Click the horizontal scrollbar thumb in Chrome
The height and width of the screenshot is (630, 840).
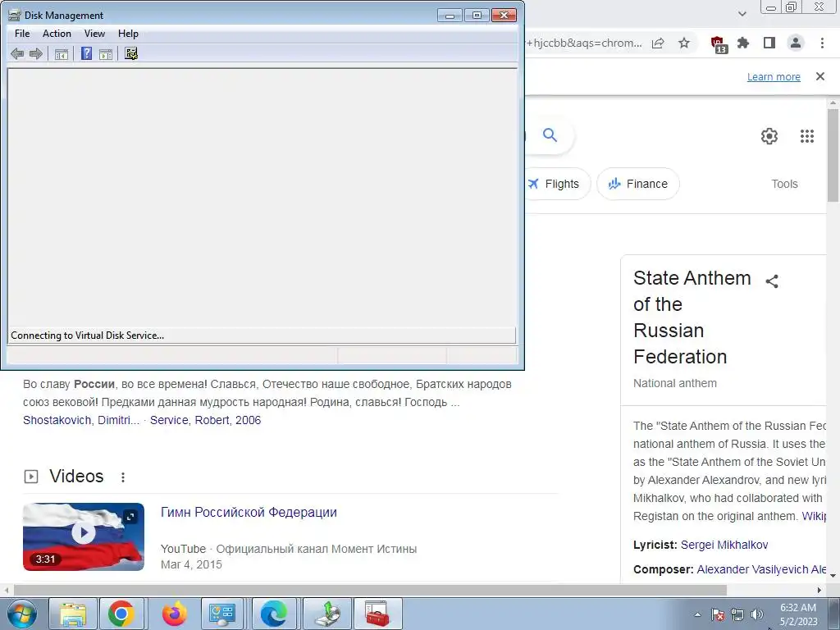click(370, 590)
